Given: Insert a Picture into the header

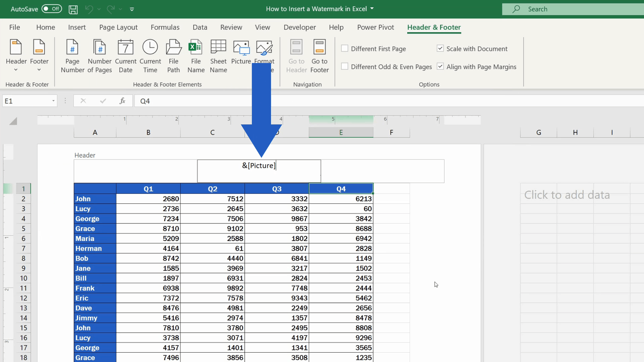Looking at the screenshot, I should 241,55.
